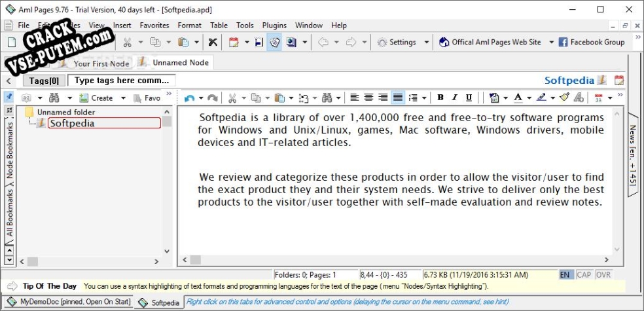Image resolution: width=644 pixels, height=311 pixels.
Task: Toggle underline formatting
Action: click(469, 98)
